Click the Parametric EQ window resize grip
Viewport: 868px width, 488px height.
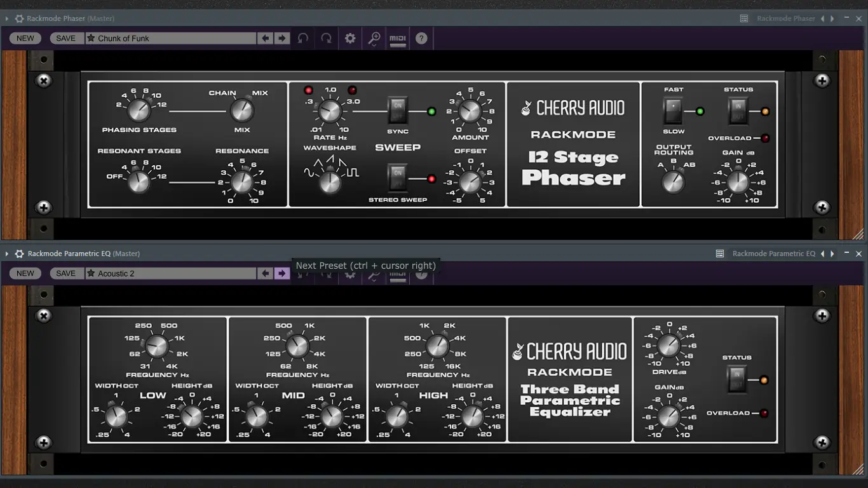coord(858,470)
